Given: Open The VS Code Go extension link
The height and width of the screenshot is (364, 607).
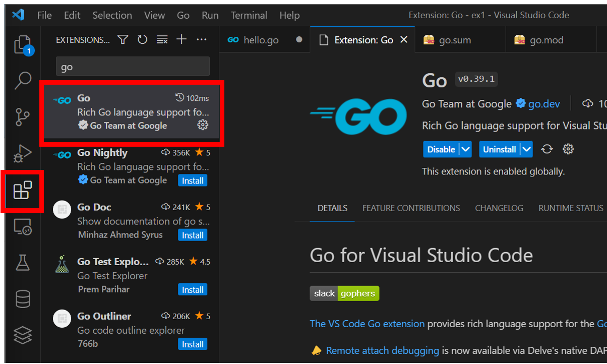Looking at the screenshot, I should tap(367, 324).
